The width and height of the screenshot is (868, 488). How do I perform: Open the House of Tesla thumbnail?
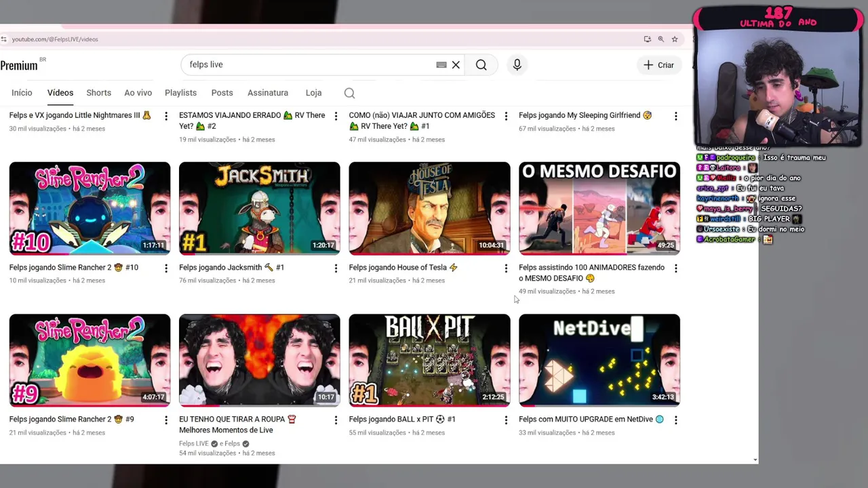pos(429,208)
